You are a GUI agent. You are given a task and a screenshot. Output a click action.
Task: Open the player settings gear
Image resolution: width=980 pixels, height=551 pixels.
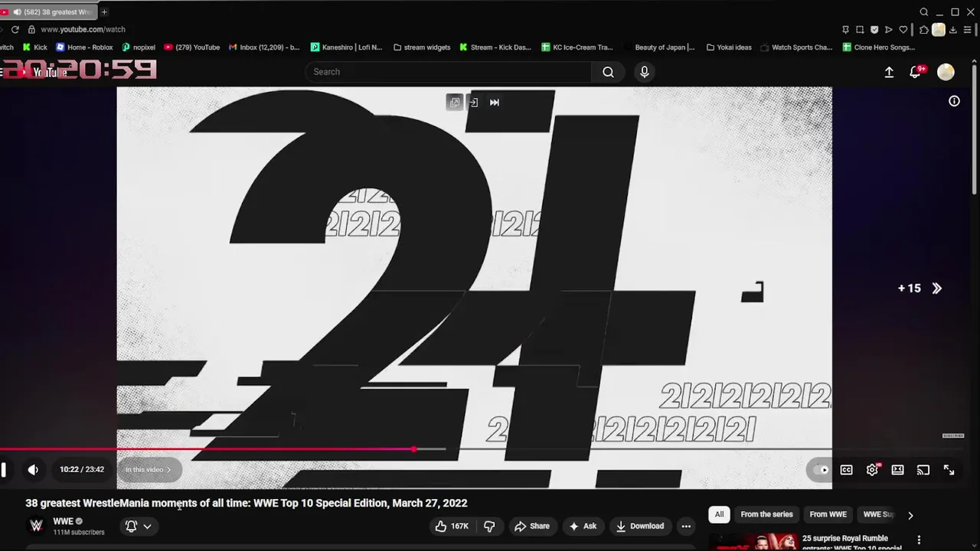(872, 470)
